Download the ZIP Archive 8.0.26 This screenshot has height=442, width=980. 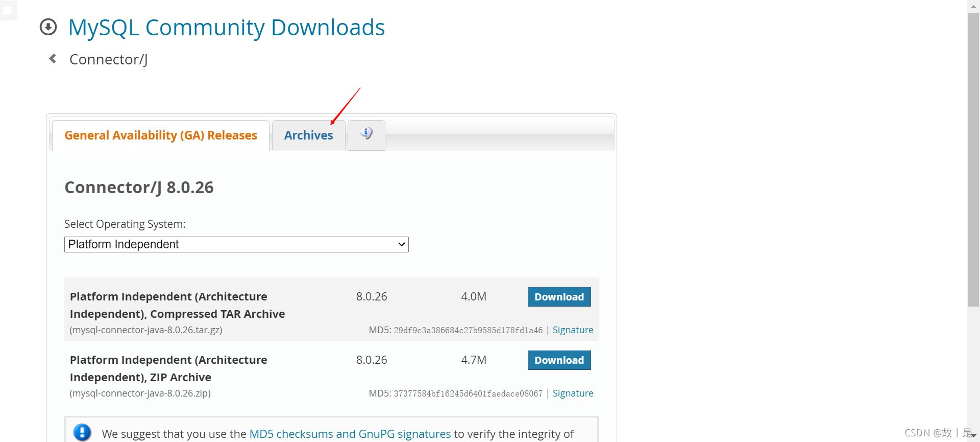(559, 360)
